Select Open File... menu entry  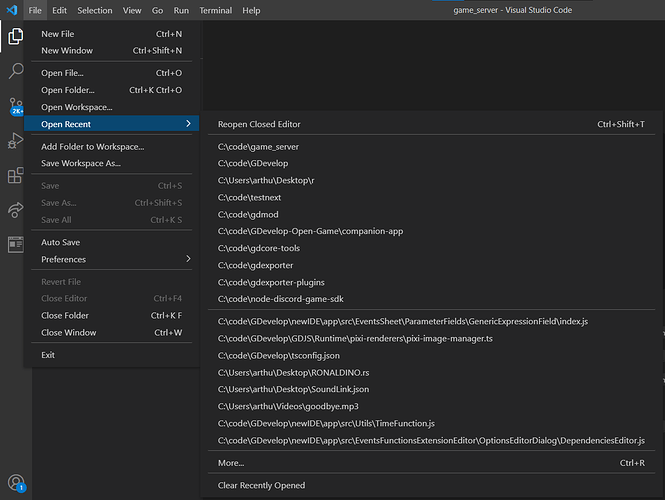(112, 73)
